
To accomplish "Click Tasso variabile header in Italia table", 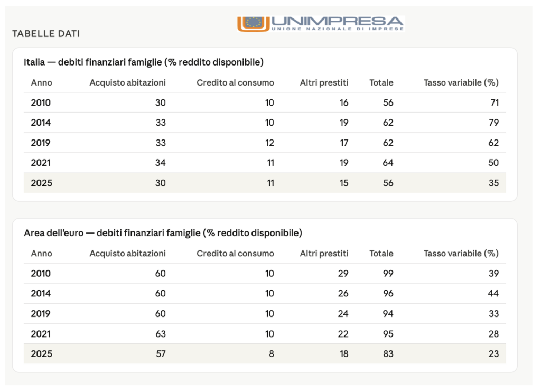I will point(461,83).
